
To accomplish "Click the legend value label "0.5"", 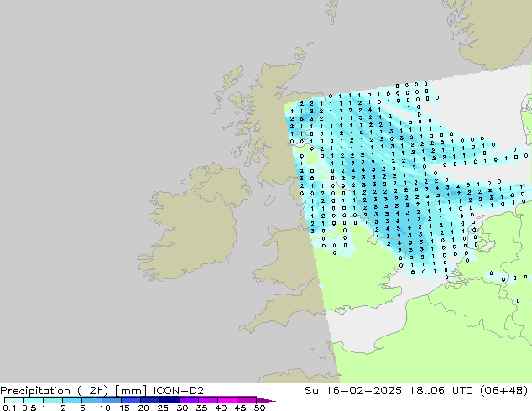I will click(29, 408).
